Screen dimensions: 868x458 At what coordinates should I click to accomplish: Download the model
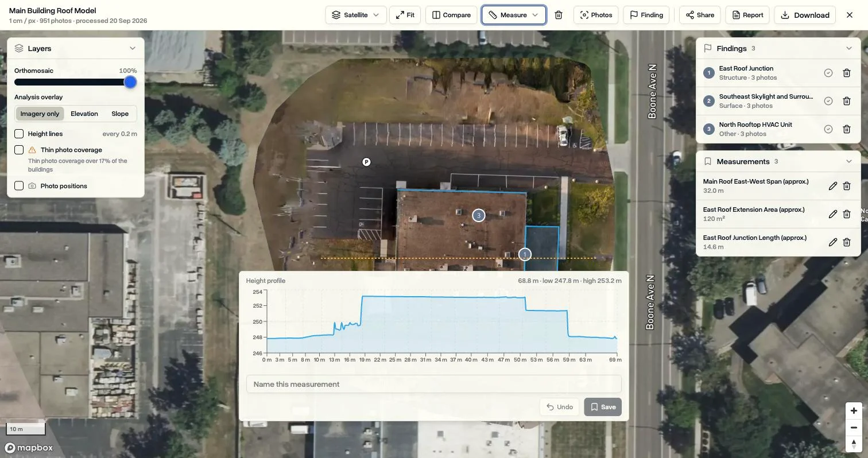[x=805, y=15]
